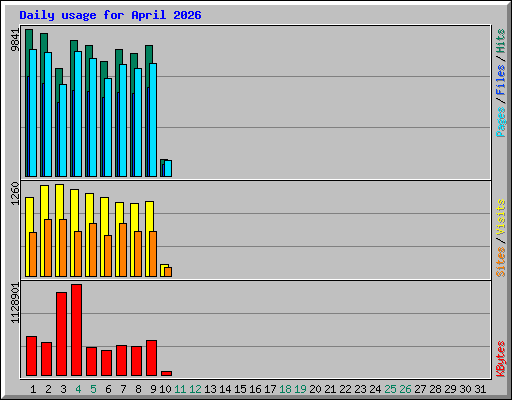This screenshot has height=400, width=512.
Task: Click the 'KBytes' legend label
Action: [501, 359]
